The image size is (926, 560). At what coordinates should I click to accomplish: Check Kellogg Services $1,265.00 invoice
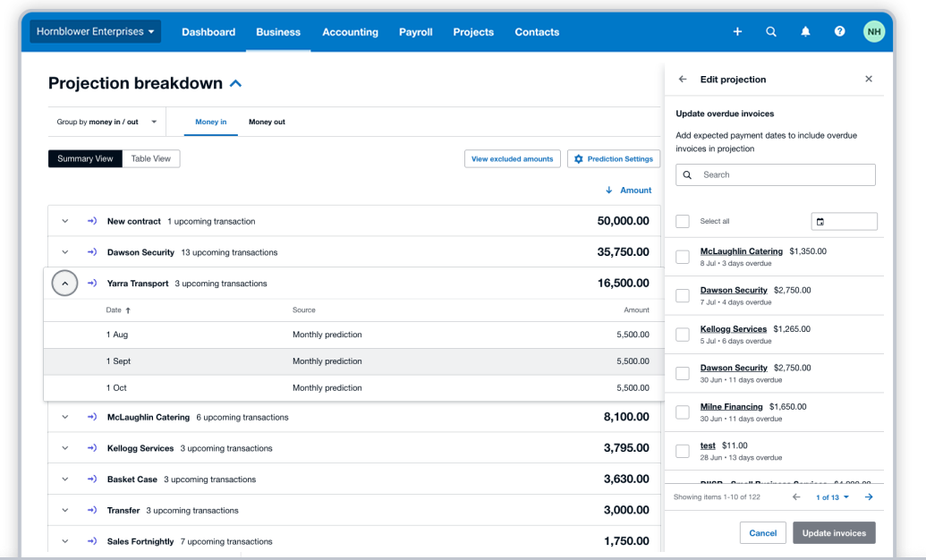pyautogui.click(x=683, y=335)
